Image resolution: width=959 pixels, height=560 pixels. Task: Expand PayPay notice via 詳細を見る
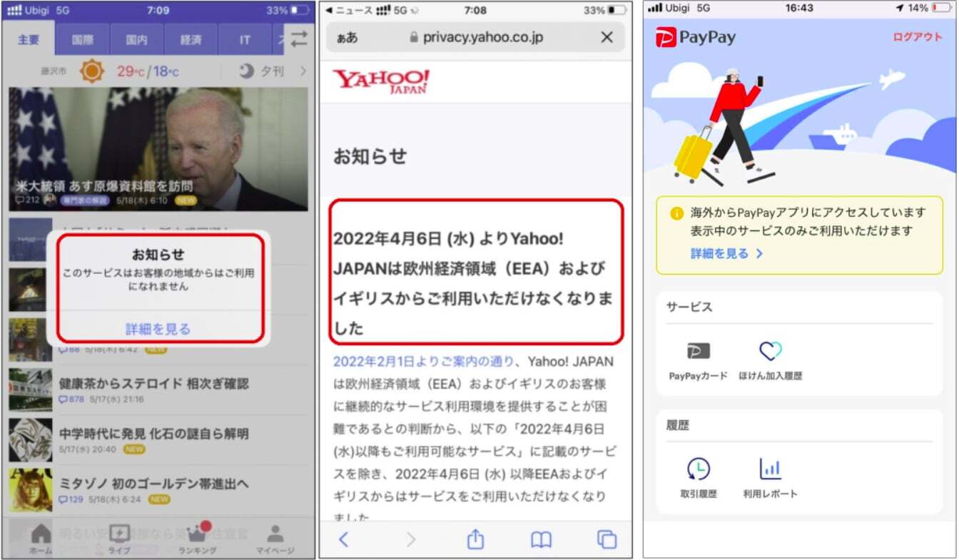click(x=726, y=253)
